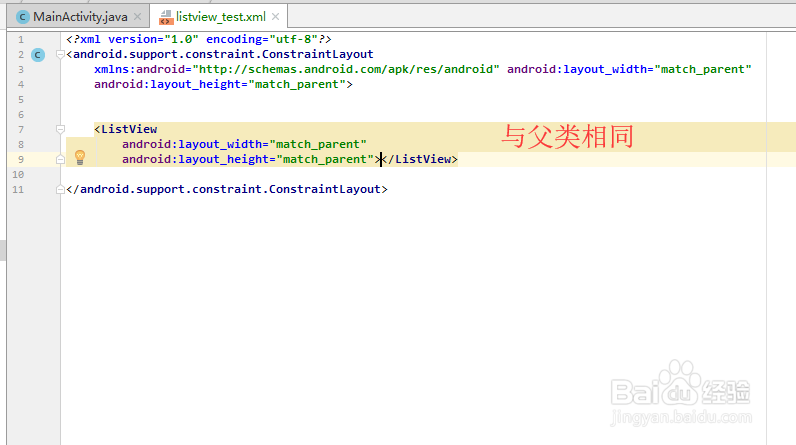The height and width of the screenshot is (445, 796).
Task: Click the opening android.support.constraint.ConstraintLayout tag
Action: point(220,54)
